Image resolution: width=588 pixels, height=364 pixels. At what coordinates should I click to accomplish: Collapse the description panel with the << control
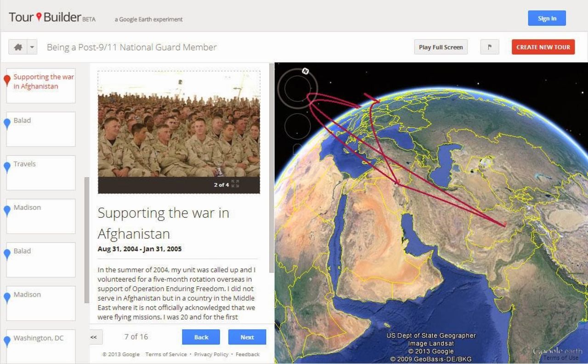pos(94,337)
